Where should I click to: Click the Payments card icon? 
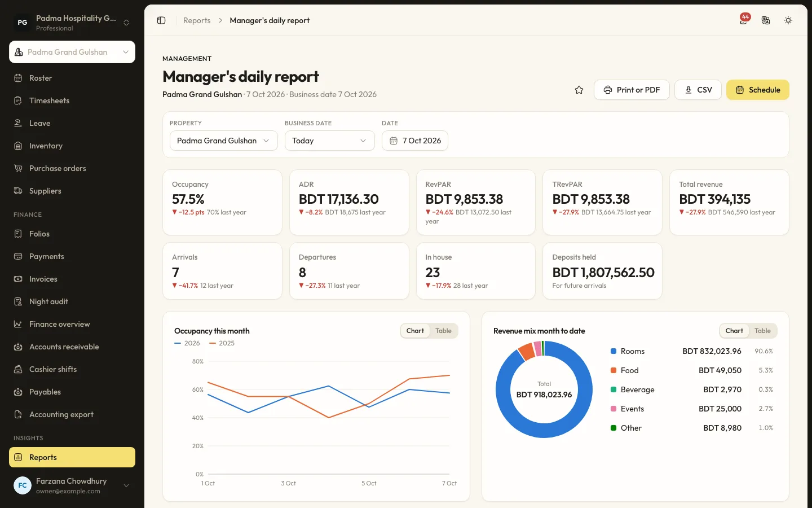tap(18, 256)
